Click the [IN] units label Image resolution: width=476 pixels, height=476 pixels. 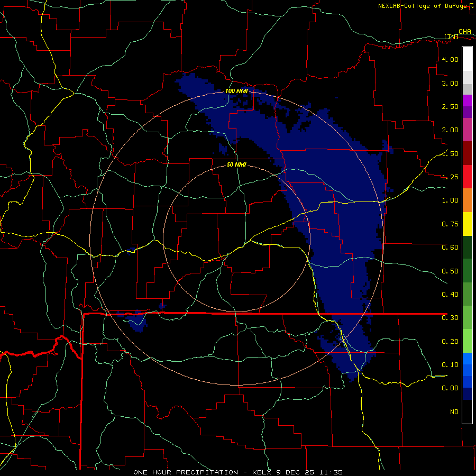point(452,36)
